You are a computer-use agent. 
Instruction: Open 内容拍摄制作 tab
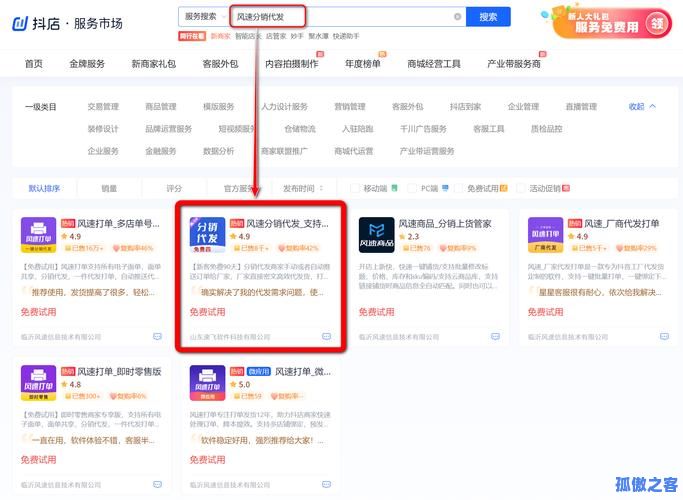292,64
